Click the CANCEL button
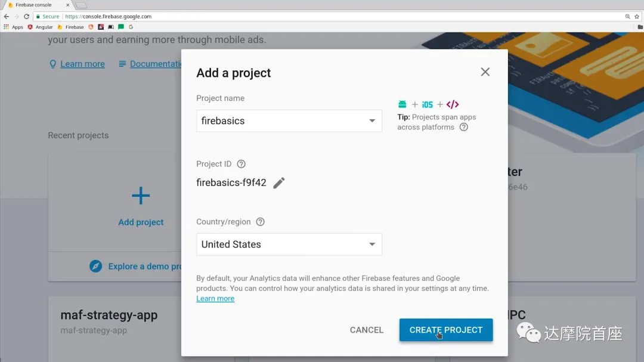644x362 pixels. point(367,330)
